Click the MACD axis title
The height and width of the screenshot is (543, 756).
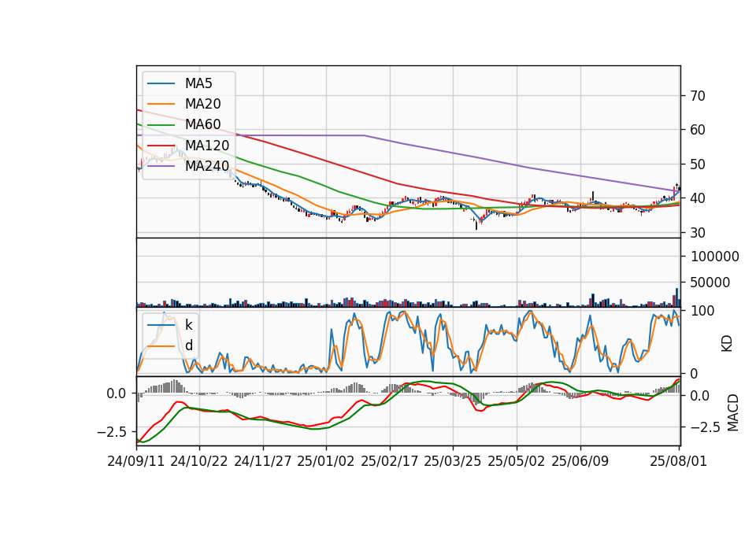[x=733, y=412]
